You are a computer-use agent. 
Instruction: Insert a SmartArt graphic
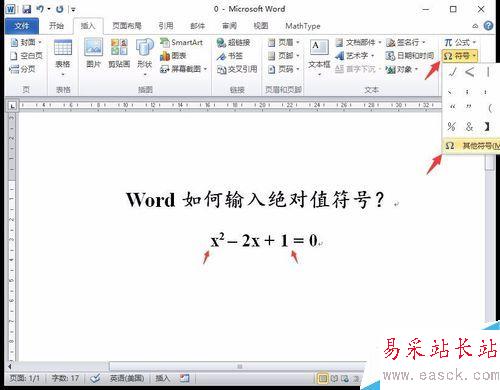coord(182,42)
